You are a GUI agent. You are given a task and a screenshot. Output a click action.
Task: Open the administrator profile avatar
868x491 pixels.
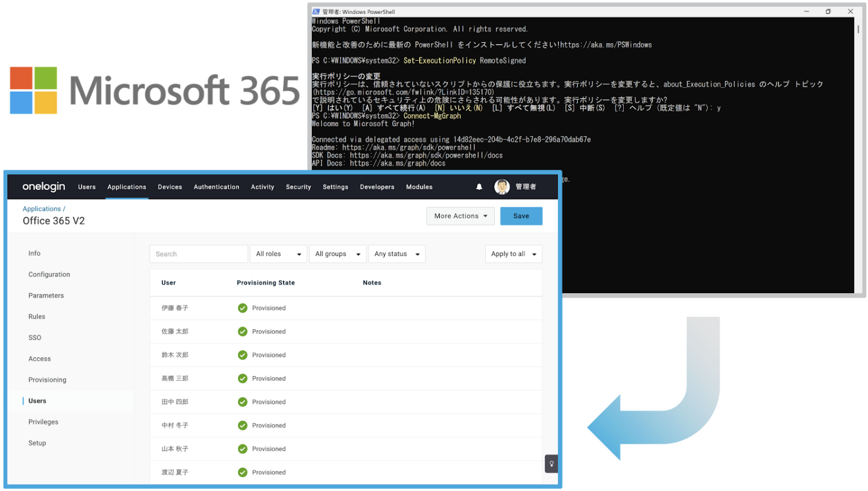502,187
